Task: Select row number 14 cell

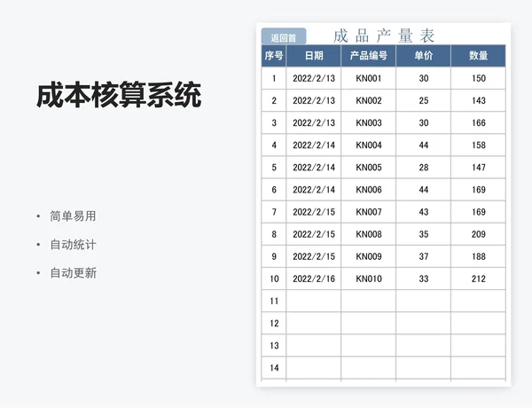Action: click(x=274, y=368)
